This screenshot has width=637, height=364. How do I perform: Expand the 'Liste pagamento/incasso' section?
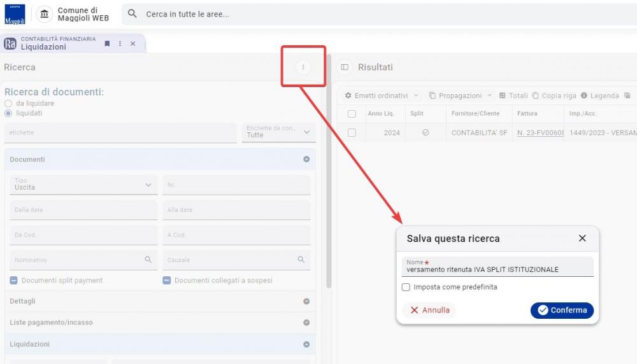click(306, 323)
